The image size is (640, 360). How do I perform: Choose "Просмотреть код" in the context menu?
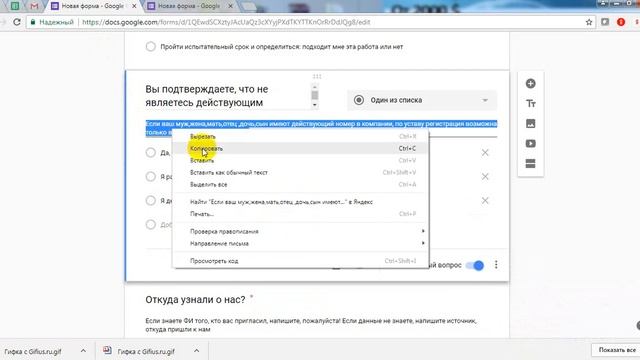[301, 261]
